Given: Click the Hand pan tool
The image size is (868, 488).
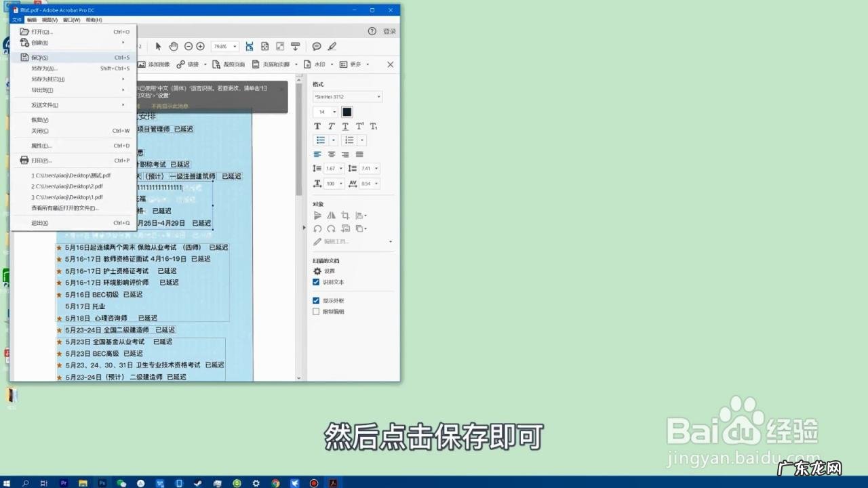Looking at the screenshot, I should pyautogui.click(x=174, y=46).
